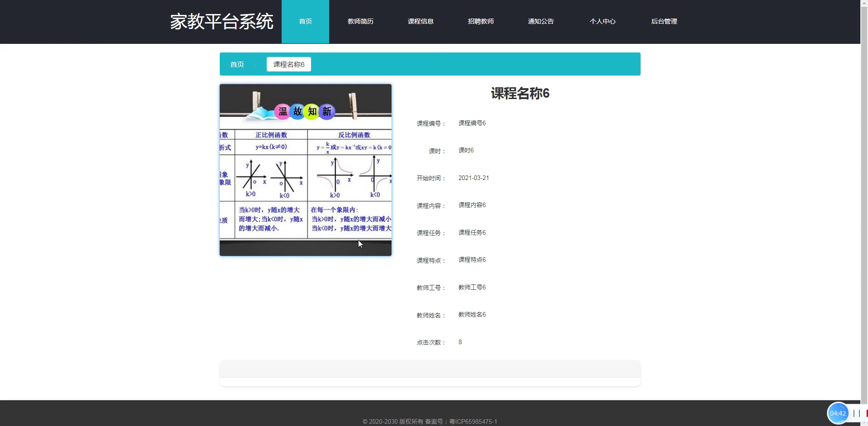Go to 教师简历 menu item
This screenshot has width=868, height=426.
tap(360, 22)
